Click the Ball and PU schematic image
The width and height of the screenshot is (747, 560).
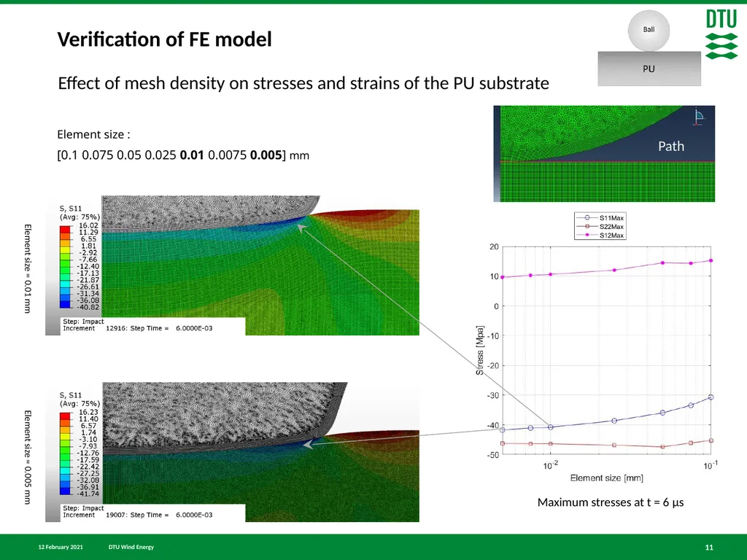[649, 48]
